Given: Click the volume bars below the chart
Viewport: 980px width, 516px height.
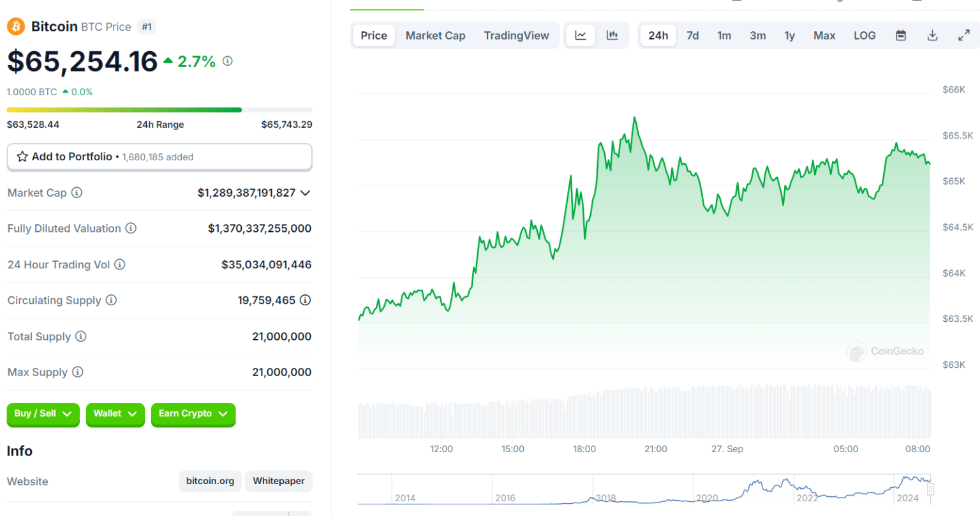Looking at the screenshot, I should [x=644, y=412].
